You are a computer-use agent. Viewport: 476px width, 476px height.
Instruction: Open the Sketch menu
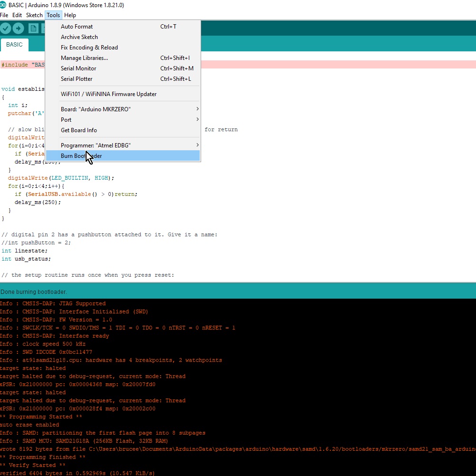[x=34, y=15]
